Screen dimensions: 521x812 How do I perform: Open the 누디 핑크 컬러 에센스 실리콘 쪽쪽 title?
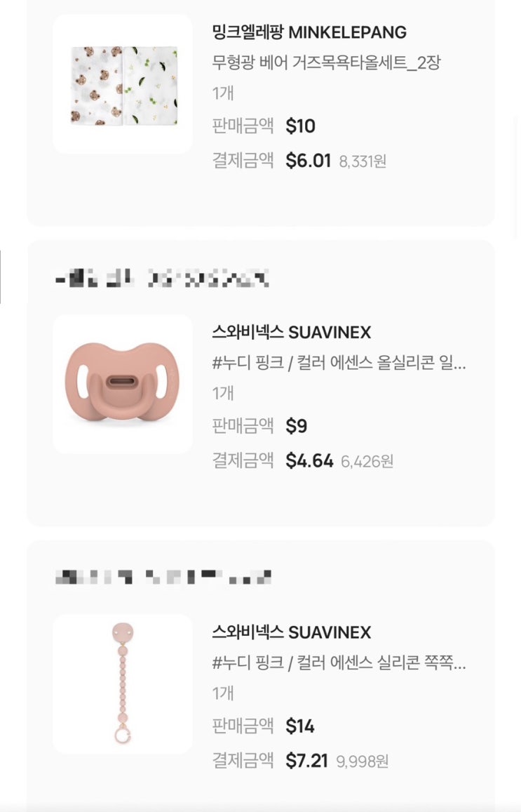(339, 663)
